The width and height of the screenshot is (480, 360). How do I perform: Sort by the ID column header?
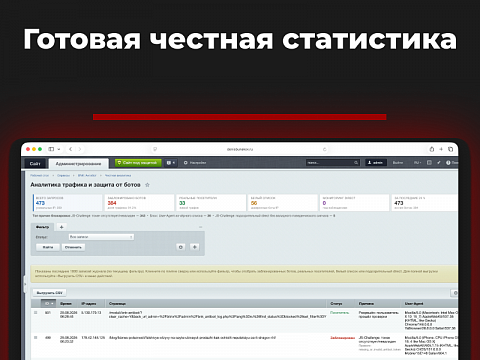point(49,304)
